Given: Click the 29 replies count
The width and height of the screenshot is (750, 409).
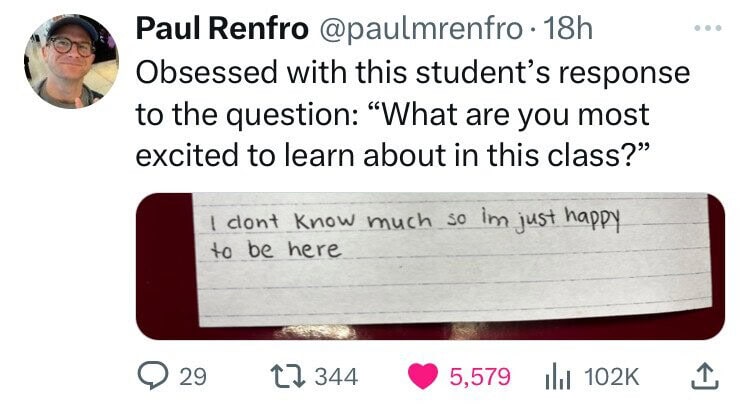Looking at the screenshot, I should pos(193,376).
